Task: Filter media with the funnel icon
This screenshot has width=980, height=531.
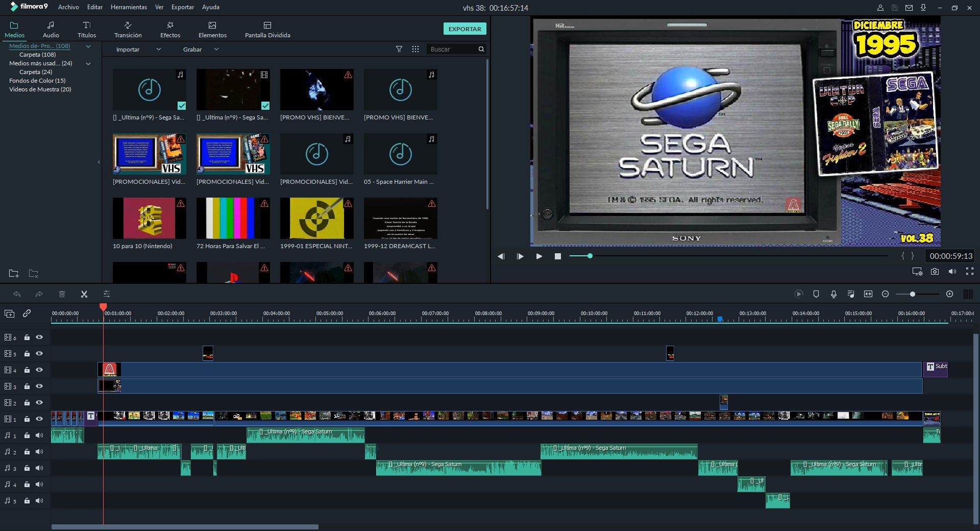Action: click(x=399, y=49)
